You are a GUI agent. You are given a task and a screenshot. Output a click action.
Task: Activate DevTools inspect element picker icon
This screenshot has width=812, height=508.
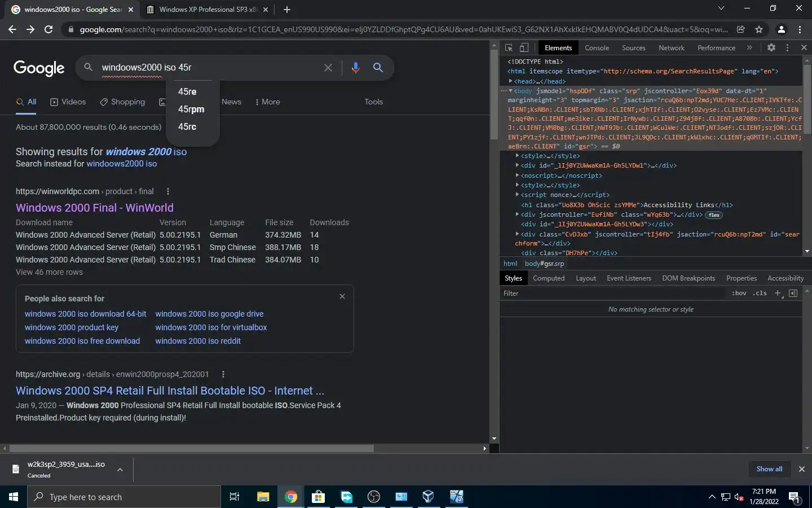point(509,48)
